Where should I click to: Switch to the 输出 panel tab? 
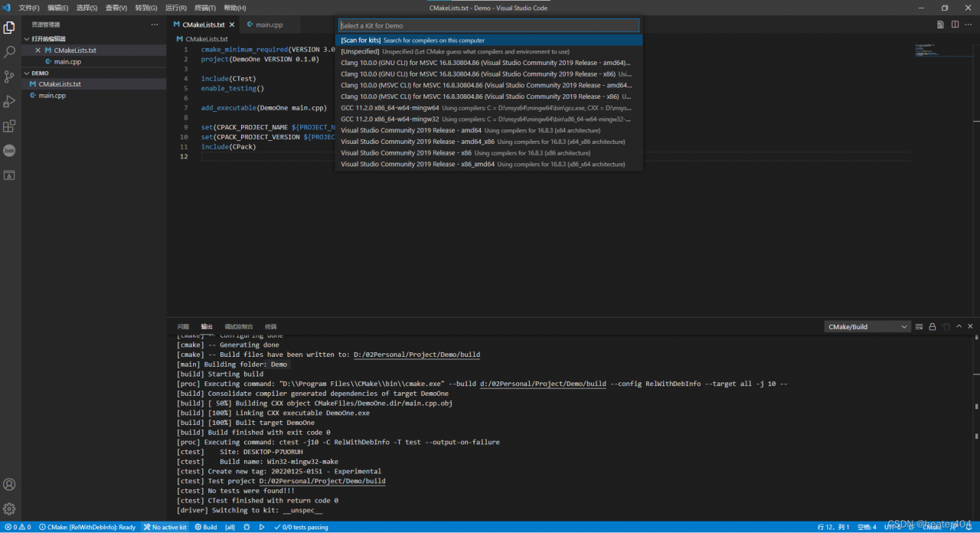click(207, 327)
